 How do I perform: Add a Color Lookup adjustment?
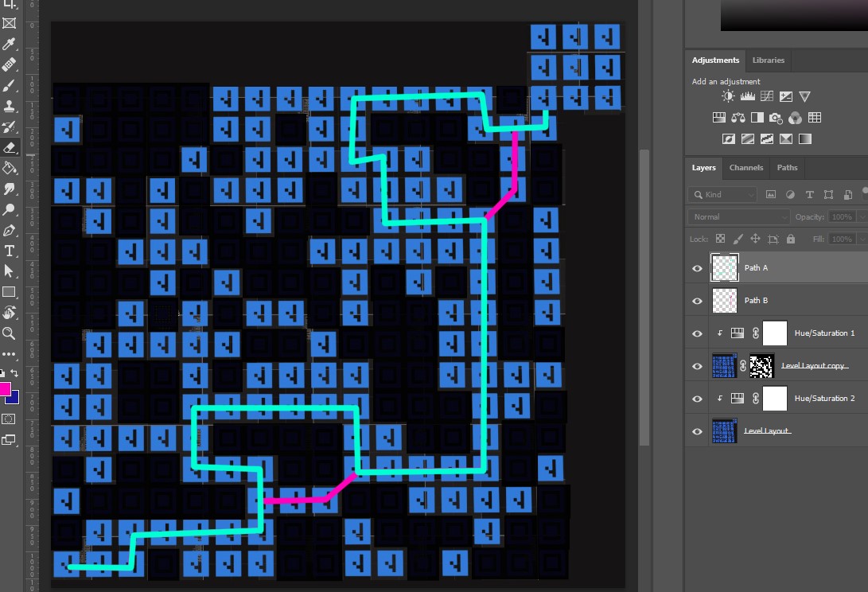click(x=815, y=118)
